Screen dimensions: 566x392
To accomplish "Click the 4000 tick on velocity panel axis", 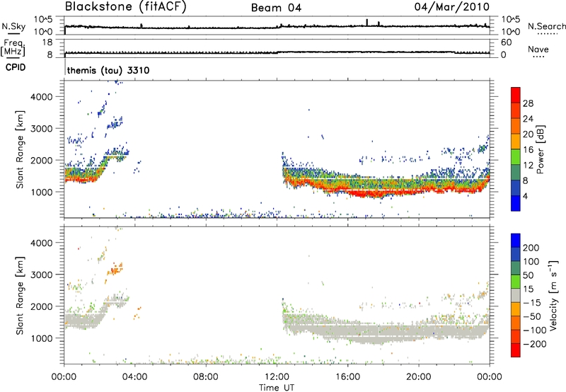I will point(42,243).
